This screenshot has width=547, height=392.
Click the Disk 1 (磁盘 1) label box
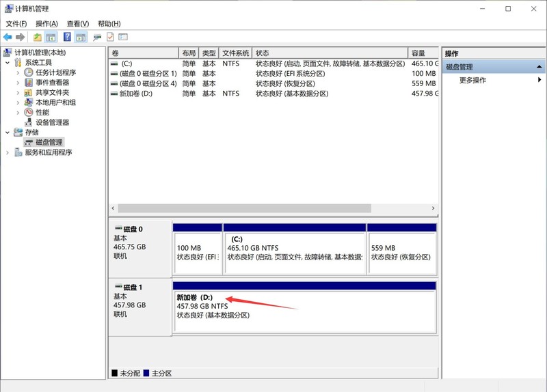[x=140, y=307]
